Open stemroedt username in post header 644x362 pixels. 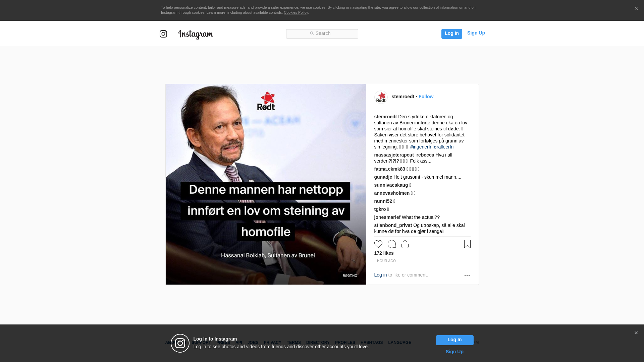click(x=403, y=97)
